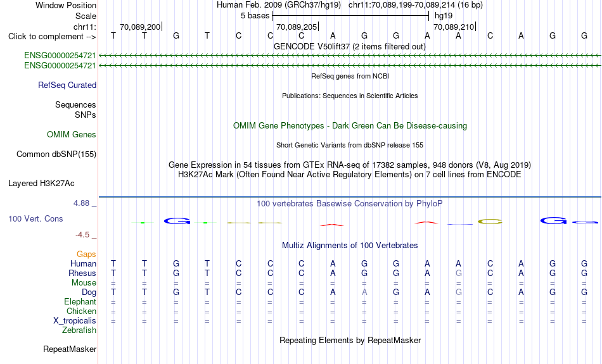602x364 pixels.
Task: Open '100 vertebrates Basewise Conservation by PhyloP' title
Action: [x=350, y=204]
